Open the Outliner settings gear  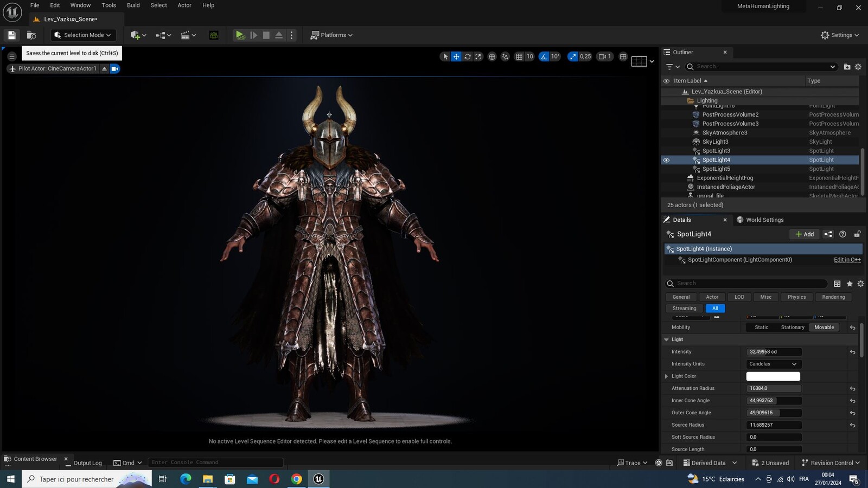click(x=858, y=67)
